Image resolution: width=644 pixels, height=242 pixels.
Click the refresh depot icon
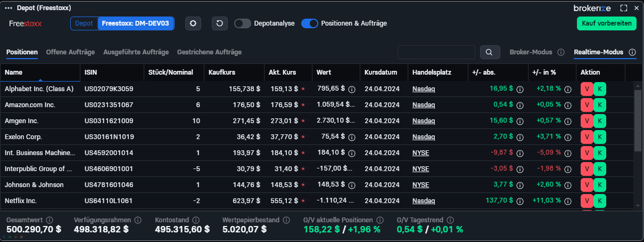(220, 23)
